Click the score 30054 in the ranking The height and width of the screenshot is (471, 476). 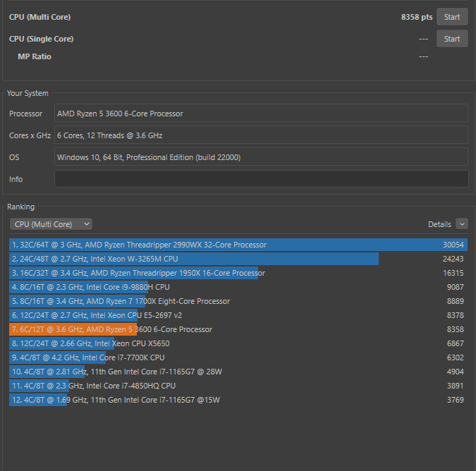point(453,245)
